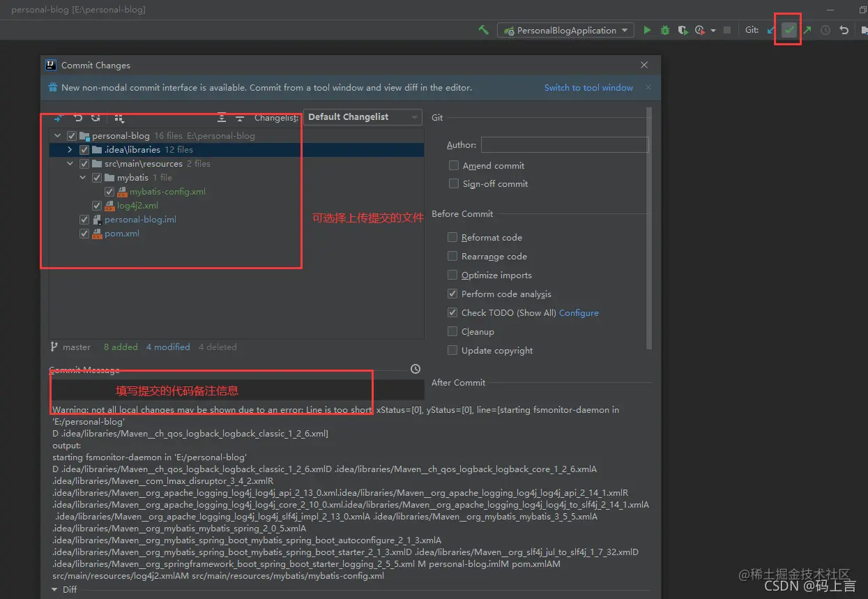
Task: Click the right panel vertical scrollbar
Action: pos(650,228)
